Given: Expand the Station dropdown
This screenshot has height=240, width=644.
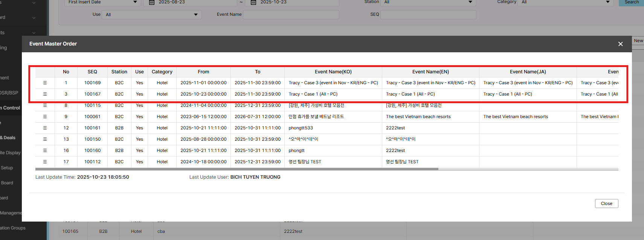Looking at the screenshot, I should click(428, 2).
